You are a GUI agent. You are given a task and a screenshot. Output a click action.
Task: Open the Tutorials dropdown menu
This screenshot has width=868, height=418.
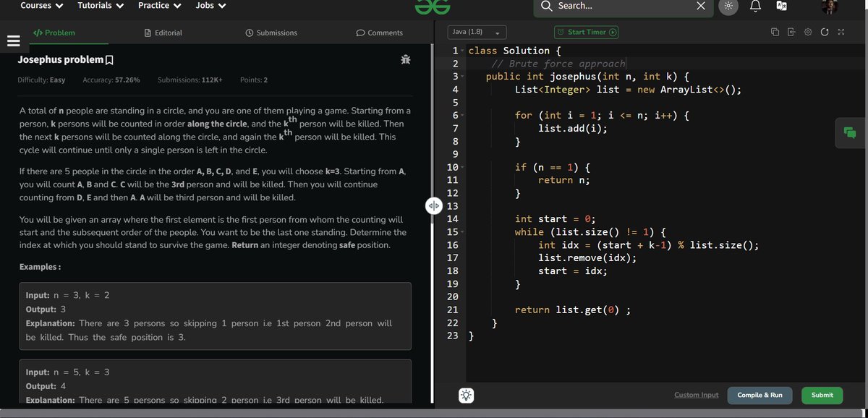101,6
